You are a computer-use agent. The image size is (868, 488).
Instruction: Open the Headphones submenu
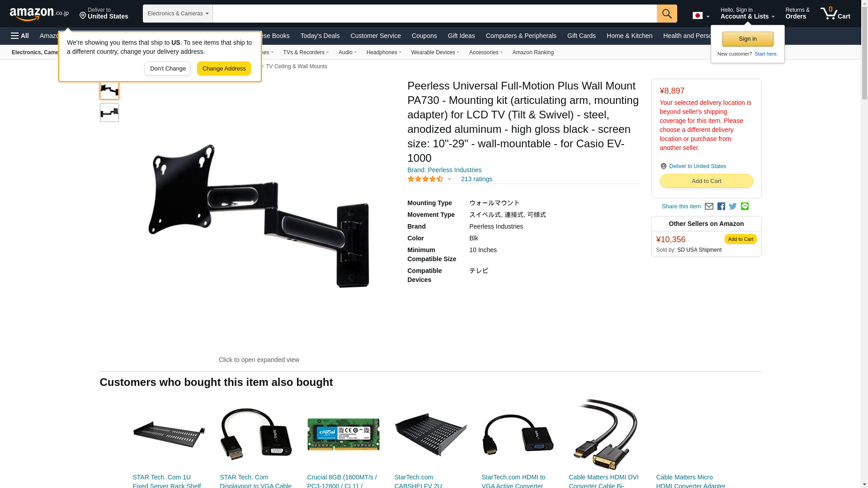coord(384,52)
